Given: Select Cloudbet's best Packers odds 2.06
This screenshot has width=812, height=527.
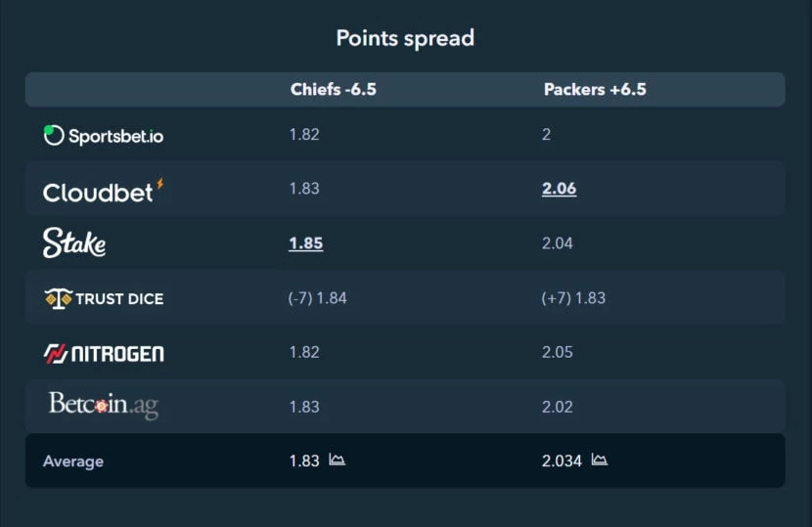Looking at the screenshot, I should [x=559, y=189].
